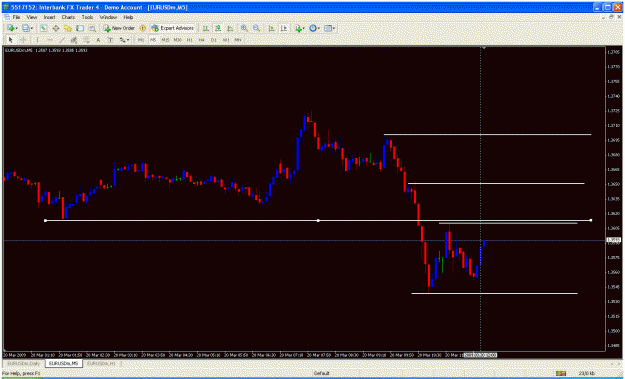Image resolution: width=625 pixels, height=379 pixels.
Task: Click the current price label on price scale
Action: click(612, 240)
